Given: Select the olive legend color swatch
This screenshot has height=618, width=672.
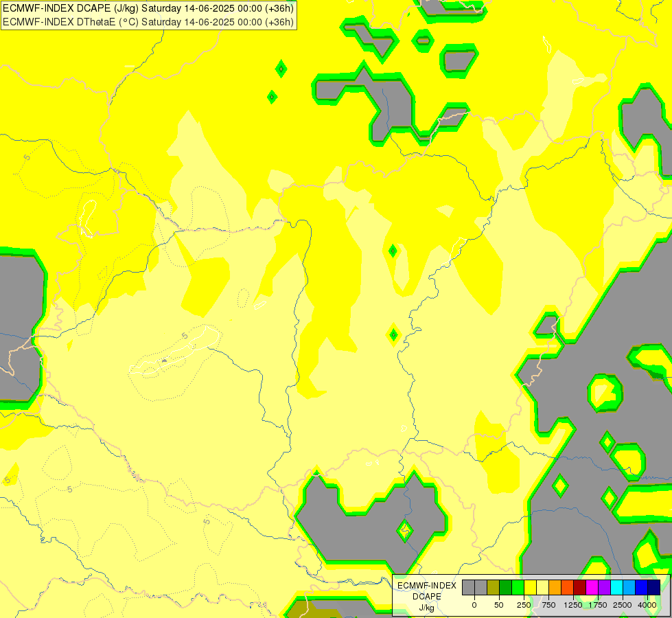Looking at the screenshot, I should [494, 588].
